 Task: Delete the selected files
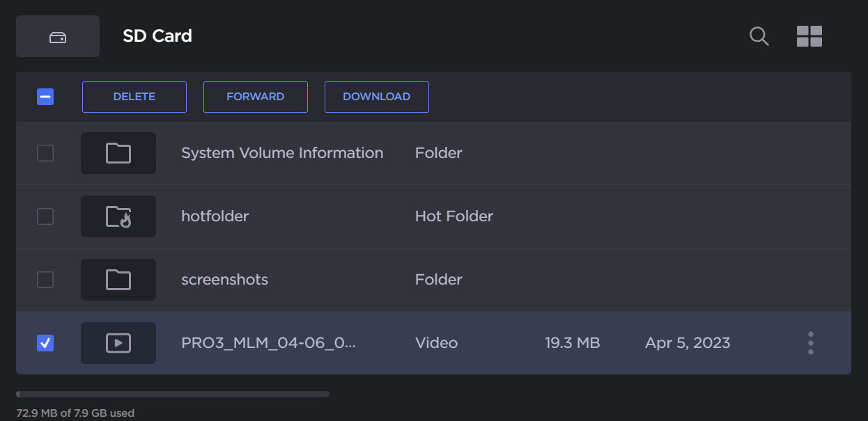click(134, 97)
